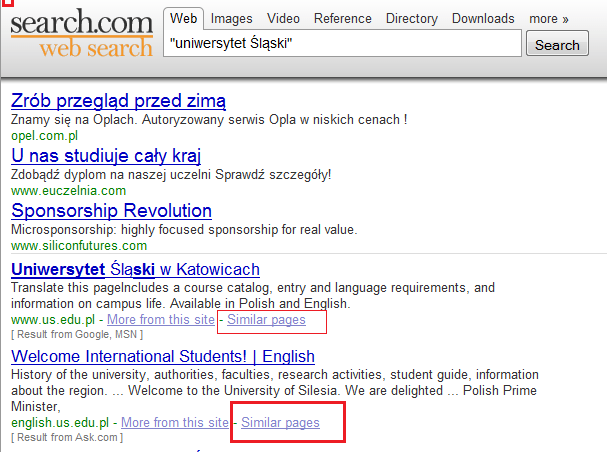The image size is (607, 452).
Task: Click the Translate this page snippet text
Action: pos(253,296)
